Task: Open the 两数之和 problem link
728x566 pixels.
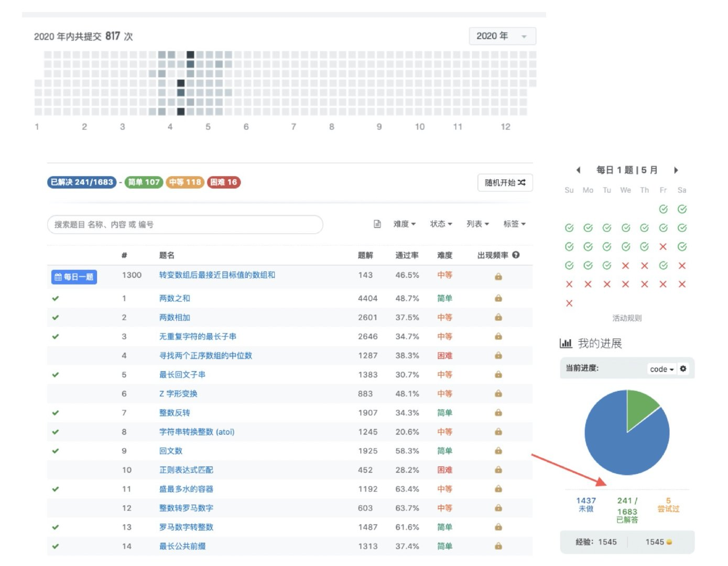Action: [175, 298]
